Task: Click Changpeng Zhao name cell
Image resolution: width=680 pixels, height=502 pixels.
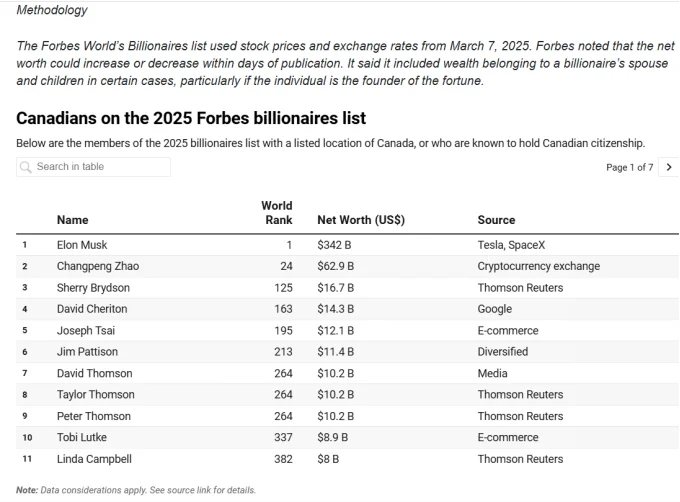Action: pyautogui.click(x=97, y=267)
